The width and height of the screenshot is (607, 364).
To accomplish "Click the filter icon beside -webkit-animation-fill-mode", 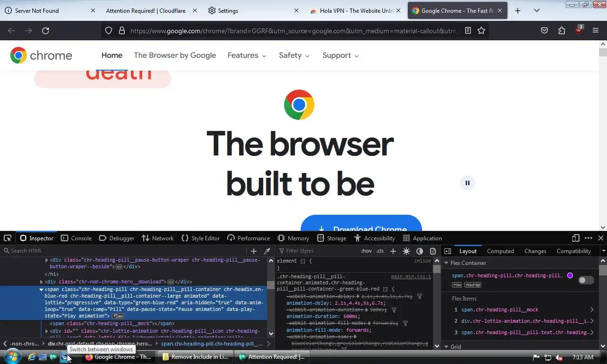I will pyautogui.click(x=405, y=323).
